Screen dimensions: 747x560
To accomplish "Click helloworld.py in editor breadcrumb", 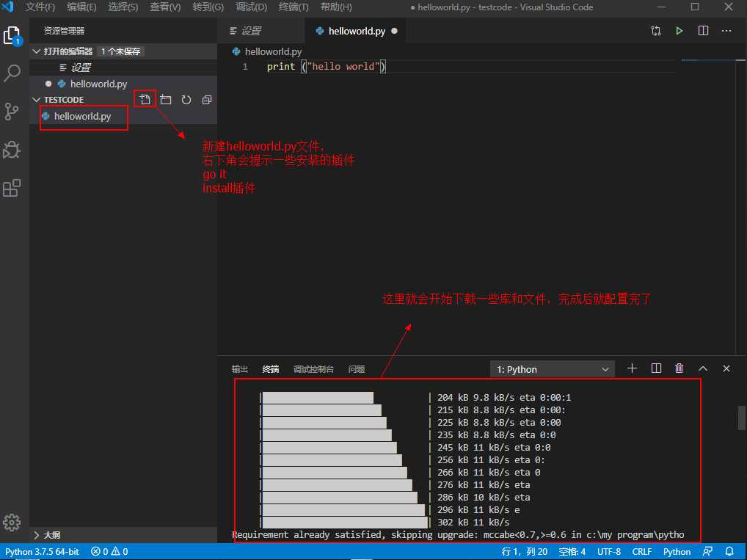I will [273, 51].
